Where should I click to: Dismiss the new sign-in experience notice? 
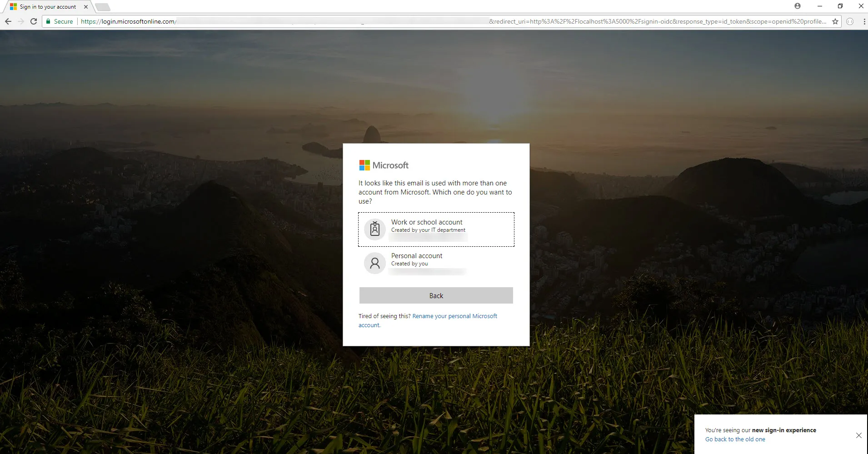coord(858,435)
